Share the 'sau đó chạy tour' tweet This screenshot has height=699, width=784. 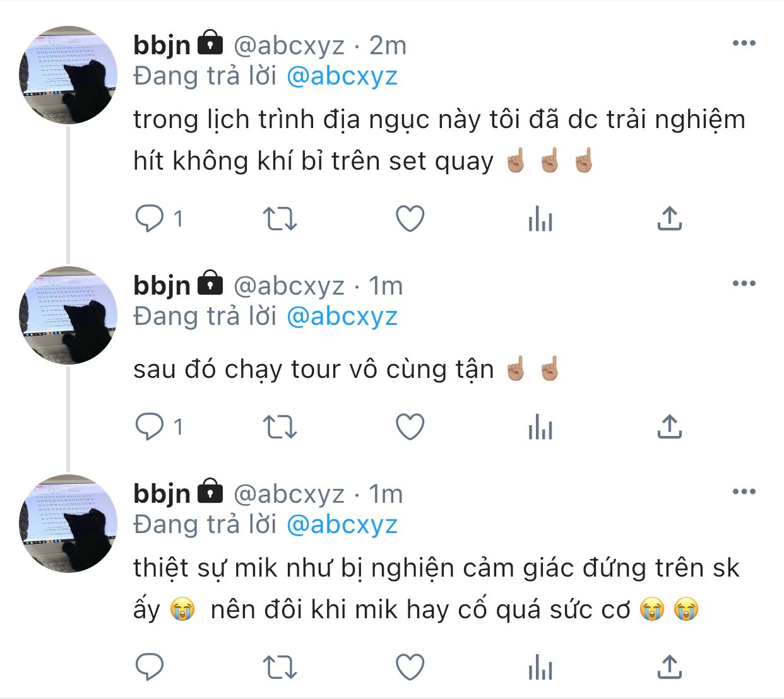tap(669, 427)
